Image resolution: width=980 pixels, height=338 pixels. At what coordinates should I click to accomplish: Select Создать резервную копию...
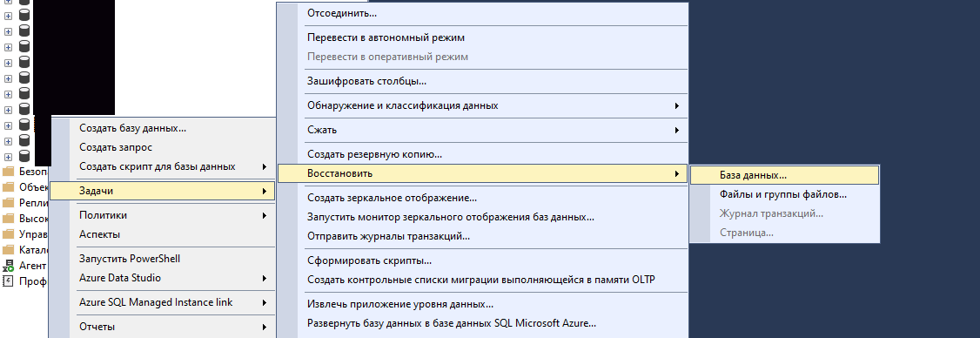pos(482,154)
